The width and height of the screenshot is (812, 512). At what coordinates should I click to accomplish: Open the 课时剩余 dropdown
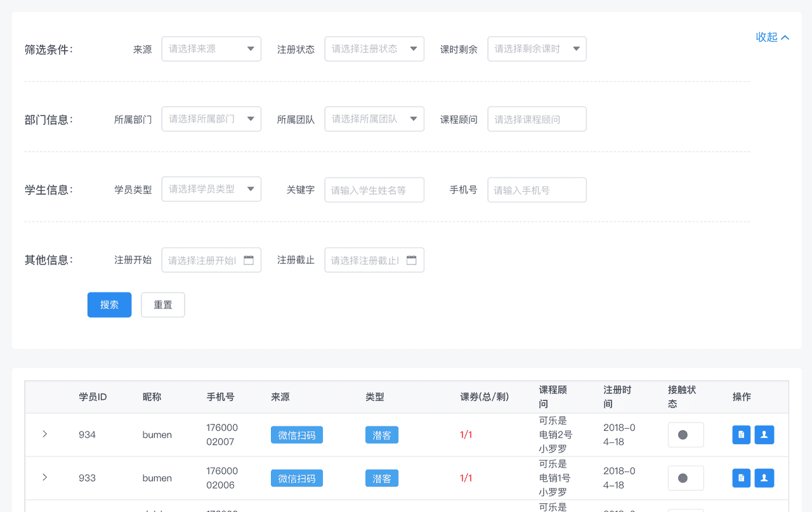click(537, 49)
